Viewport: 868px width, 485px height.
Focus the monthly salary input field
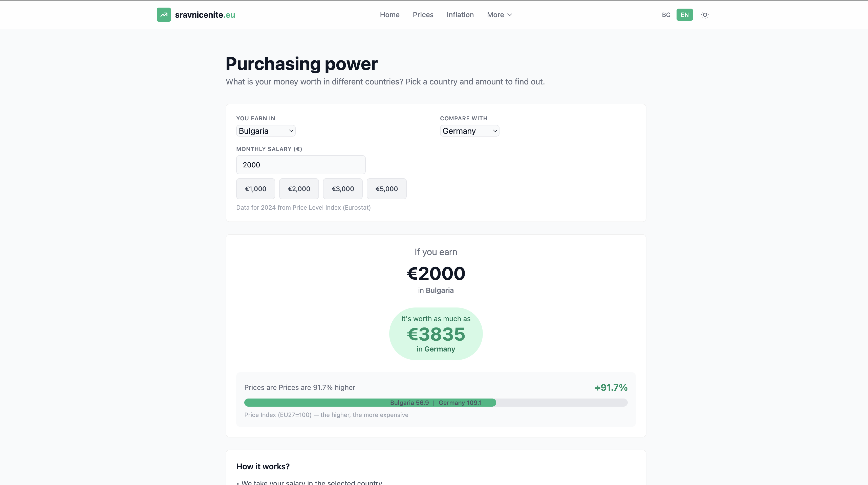pyautogui.click(x=301, y=165)
